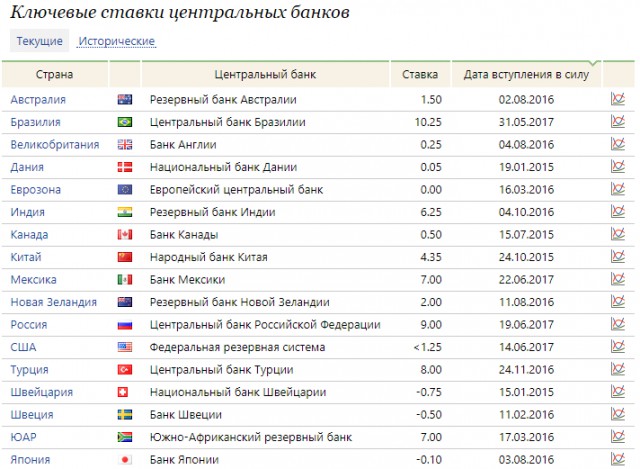Click the Japanese flag icon
This screenshot has height=469, width=640.
click(125, 460)
